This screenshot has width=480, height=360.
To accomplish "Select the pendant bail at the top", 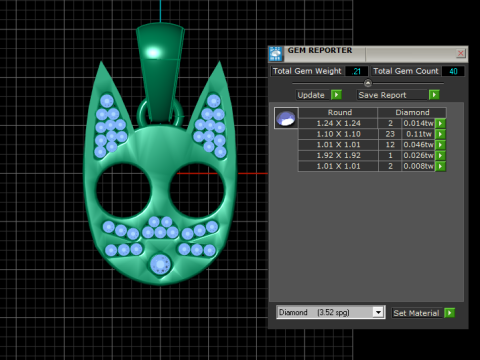I will pos(160,72).
